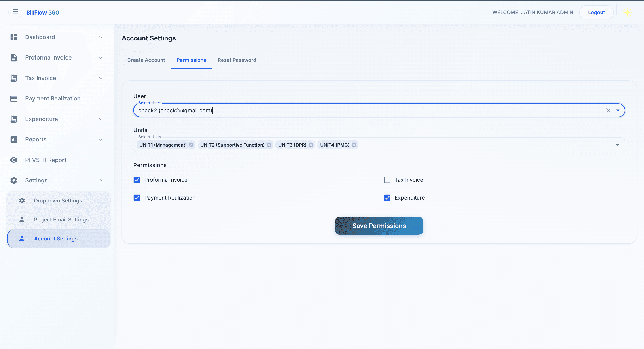
Task: Click the UNIT1 (Management) chip label
Action: pyautogui.click(x=163, y=145)
